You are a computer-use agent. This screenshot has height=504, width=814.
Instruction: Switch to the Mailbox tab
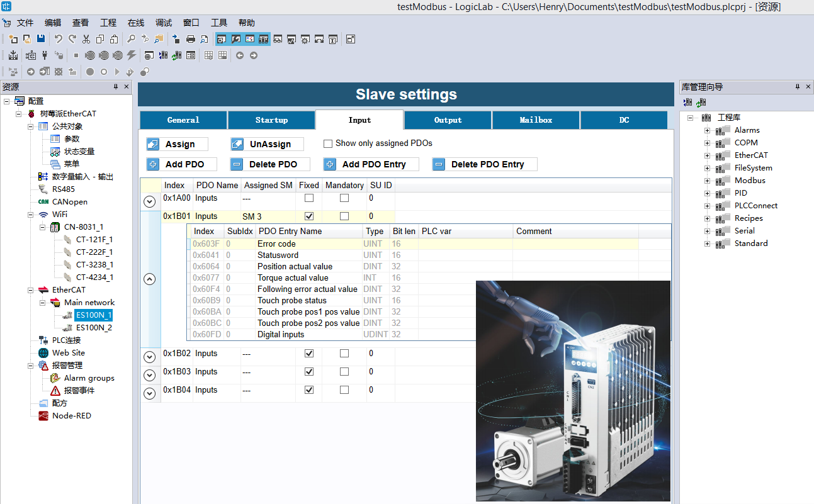click(536, 120)
